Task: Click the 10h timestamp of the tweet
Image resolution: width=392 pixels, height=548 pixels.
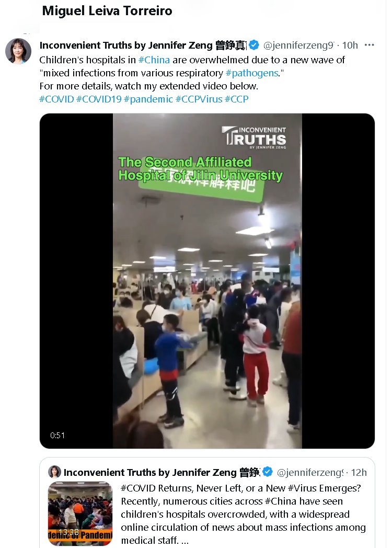Action: [x=350, y=45]
